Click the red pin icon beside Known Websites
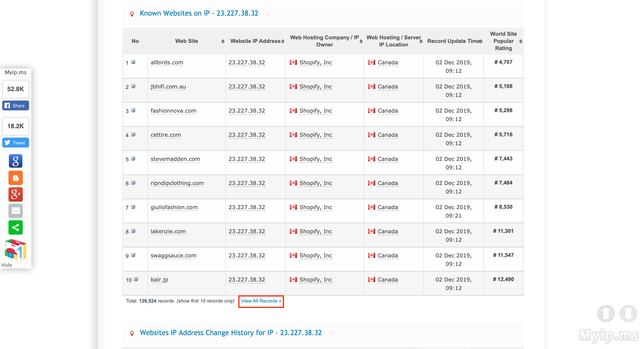Screen dimensions: 644x349 tap(132, 14)
